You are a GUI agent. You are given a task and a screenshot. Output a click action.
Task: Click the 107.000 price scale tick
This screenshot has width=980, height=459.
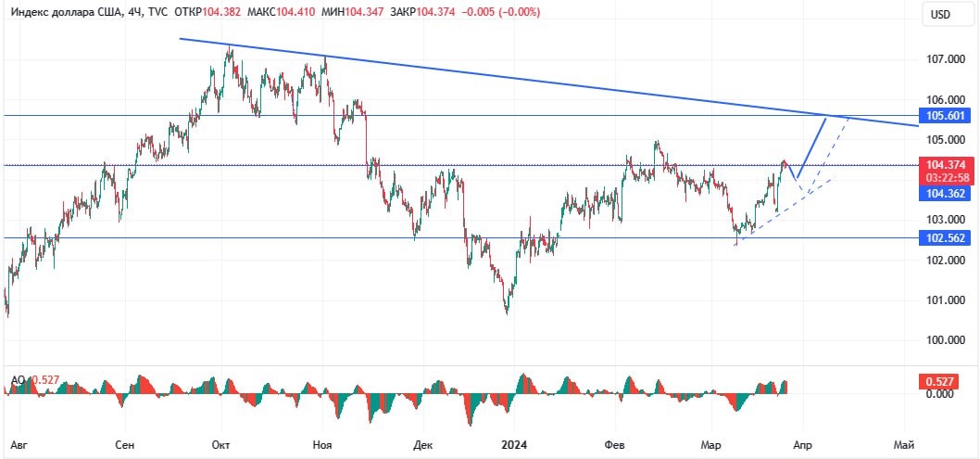coord(945,59)
